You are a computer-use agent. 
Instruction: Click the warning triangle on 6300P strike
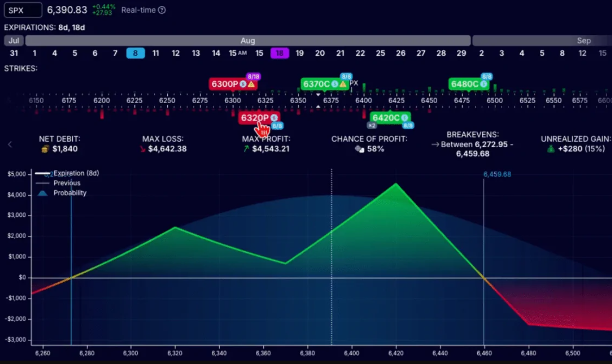(251, 84)
